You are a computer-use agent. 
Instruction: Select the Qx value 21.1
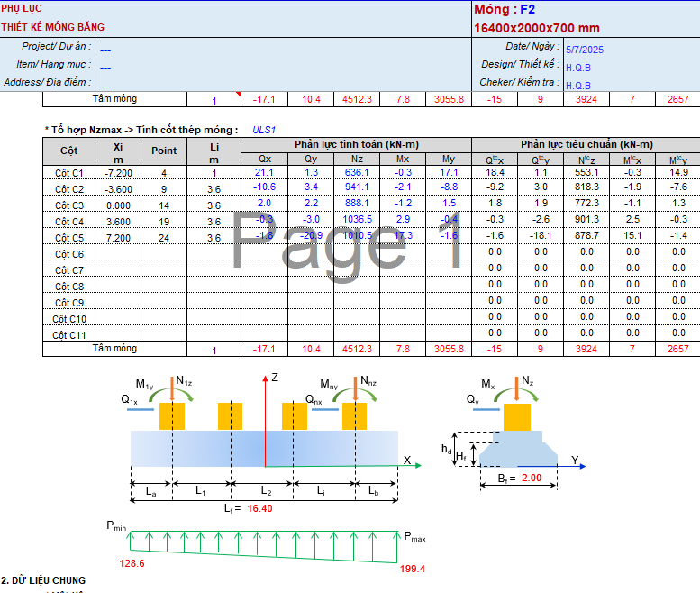click(x=264, y=172)
